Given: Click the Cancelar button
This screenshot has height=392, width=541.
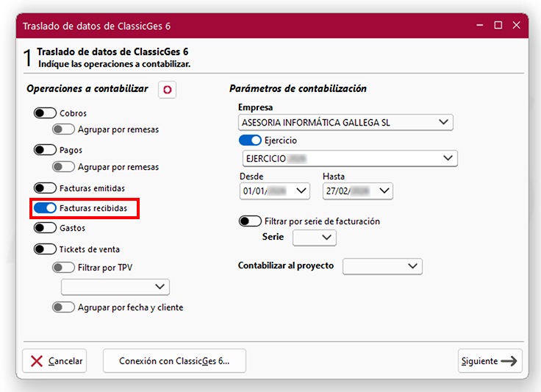Looking at the screenshot, I should (54, 361).
